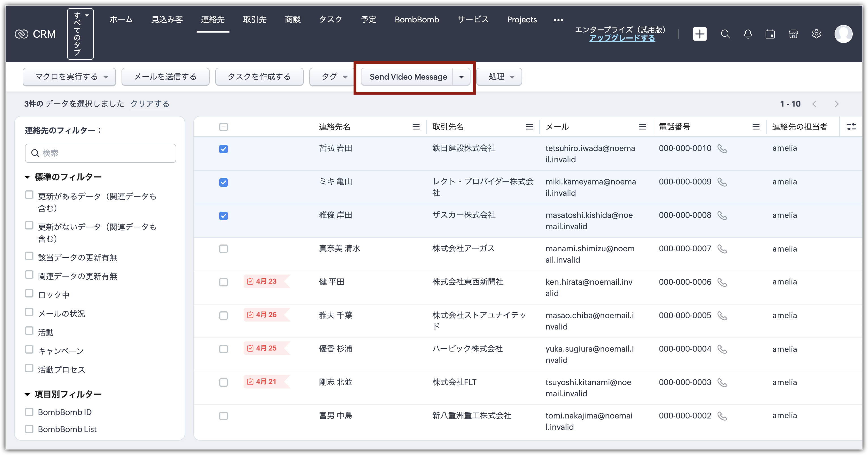Click phone icon next to 000-000-0010
The image size is (868, 455).
tap(722, 149)
